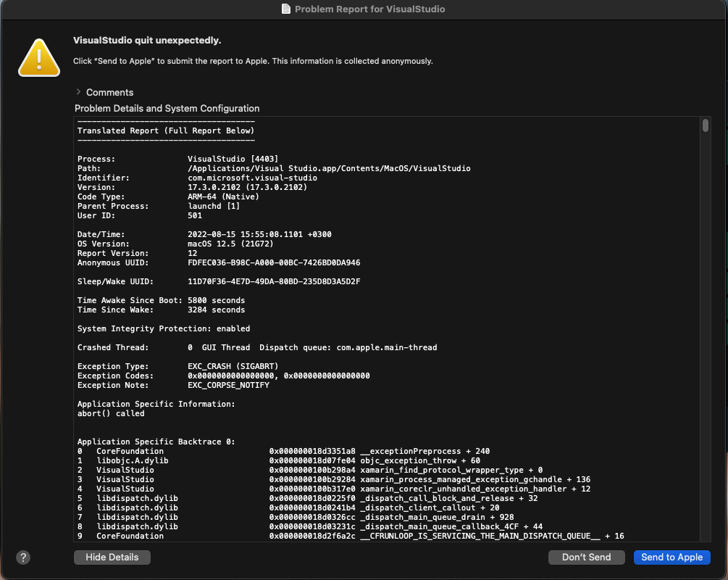Click frame 3 'xamarin_process_managed_exception_gchandle + 136'
The image size is (728, 580).
[334, 480]
